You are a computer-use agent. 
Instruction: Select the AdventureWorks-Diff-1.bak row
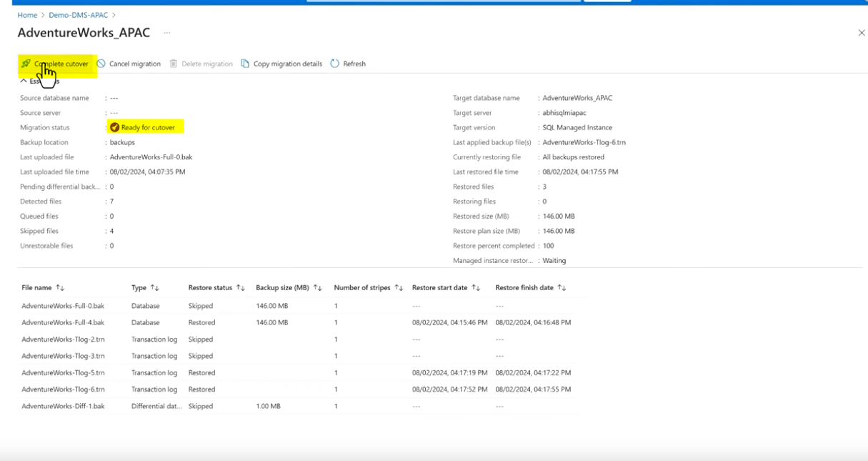pyautogui.click(x=63, y=406)
